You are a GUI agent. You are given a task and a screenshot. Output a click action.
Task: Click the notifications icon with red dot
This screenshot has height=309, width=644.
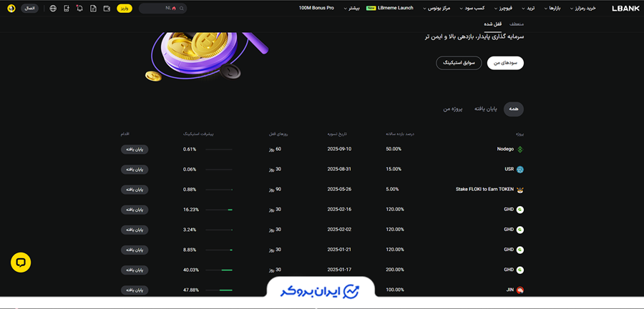[79, 9]
